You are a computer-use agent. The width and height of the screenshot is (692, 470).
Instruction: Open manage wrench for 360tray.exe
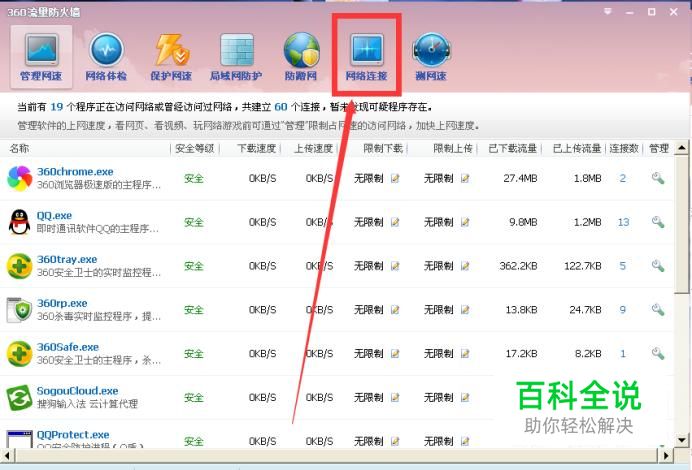point(658,266)
